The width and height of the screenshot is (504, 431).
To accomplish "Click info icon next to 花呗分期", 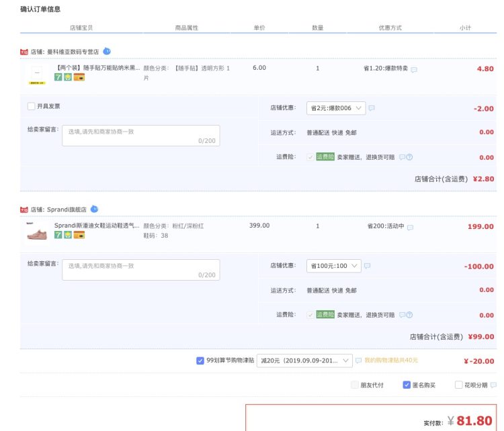I will (x=493, y=385).
